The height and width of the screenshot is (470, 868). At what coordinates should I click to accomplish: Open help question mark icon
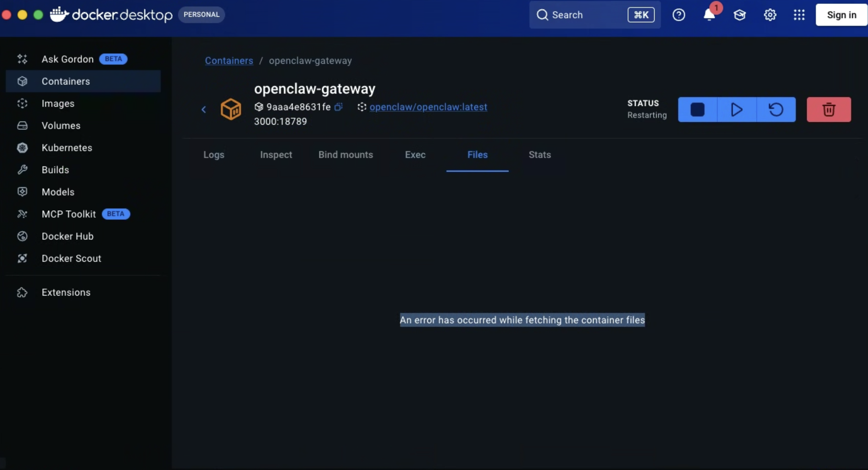pos(678,15)
